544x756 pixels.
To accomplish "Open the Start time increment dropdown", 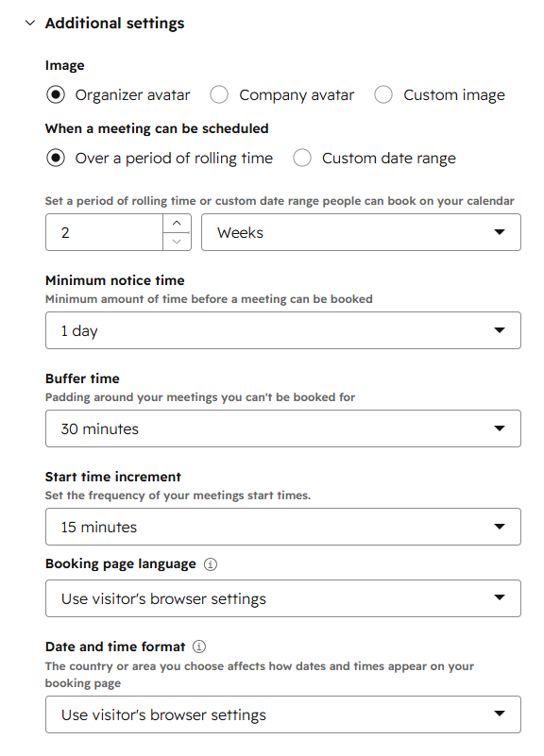I will tap(283, 527).
